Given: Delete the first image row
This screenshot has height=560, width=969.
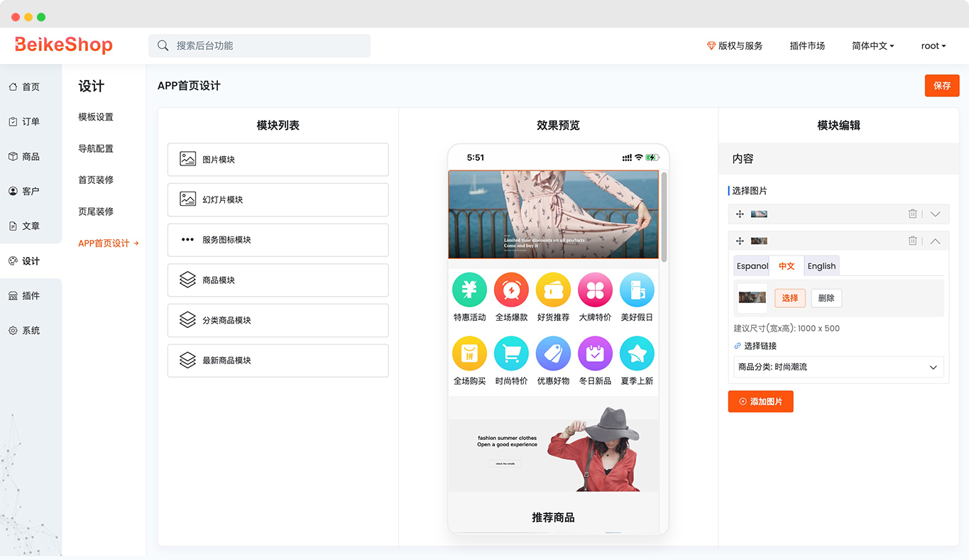Looking at the screenshot, I should (x=913, y=214).
